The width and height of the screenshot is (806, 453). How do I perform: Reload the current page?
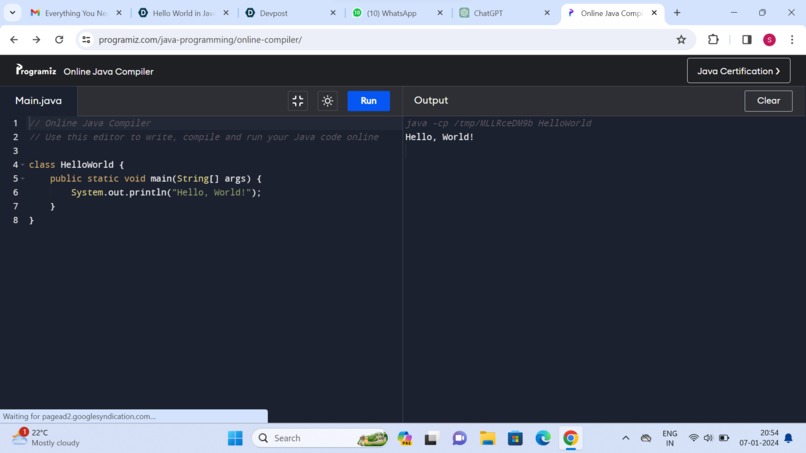coord(59,40)
